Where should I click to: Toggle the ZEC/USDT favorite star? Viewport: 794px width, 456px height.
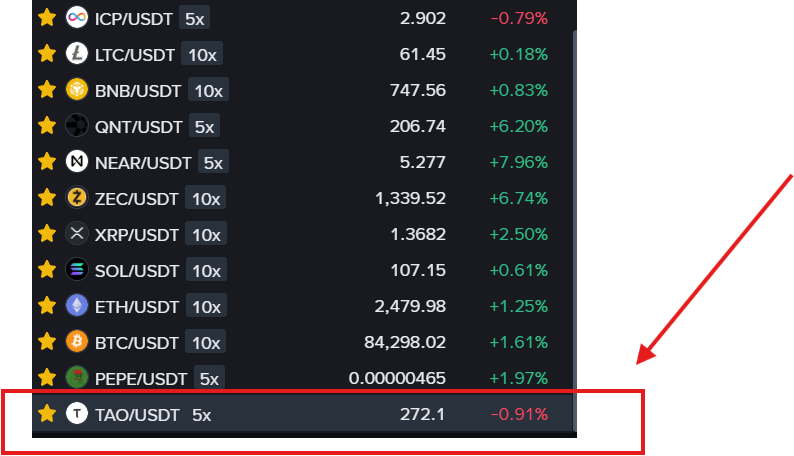47,198
